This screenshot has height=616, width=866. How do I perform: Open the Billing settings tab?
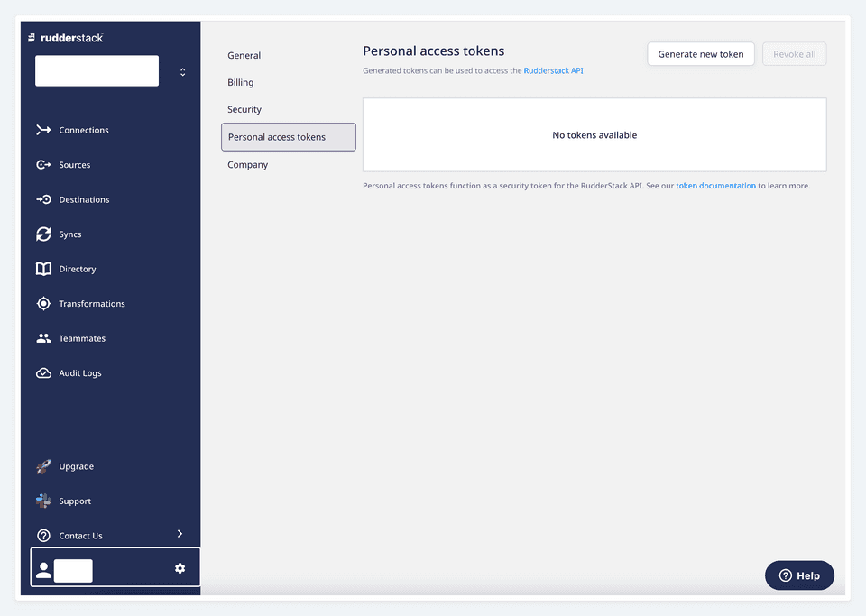240,82
